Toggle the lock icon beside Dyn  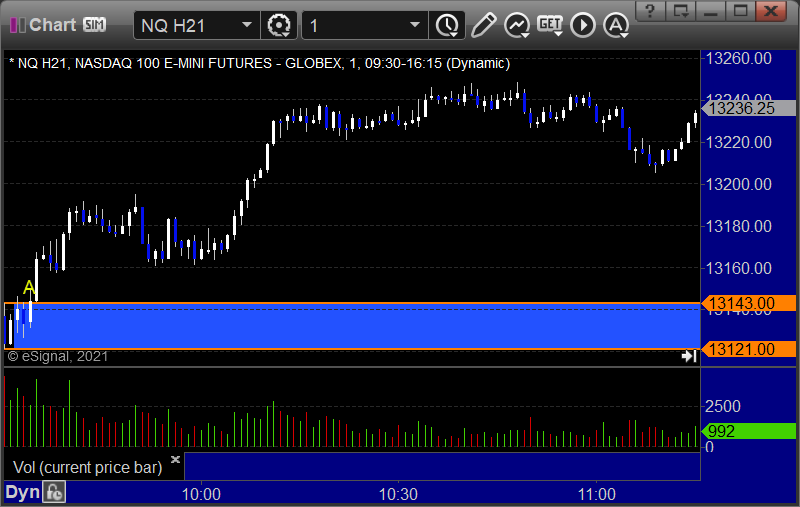pyautogui.click(x=54, y=492)
